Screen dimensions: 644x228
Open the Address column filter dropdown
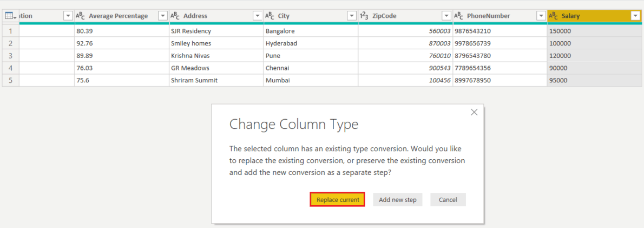coord(258,16)
